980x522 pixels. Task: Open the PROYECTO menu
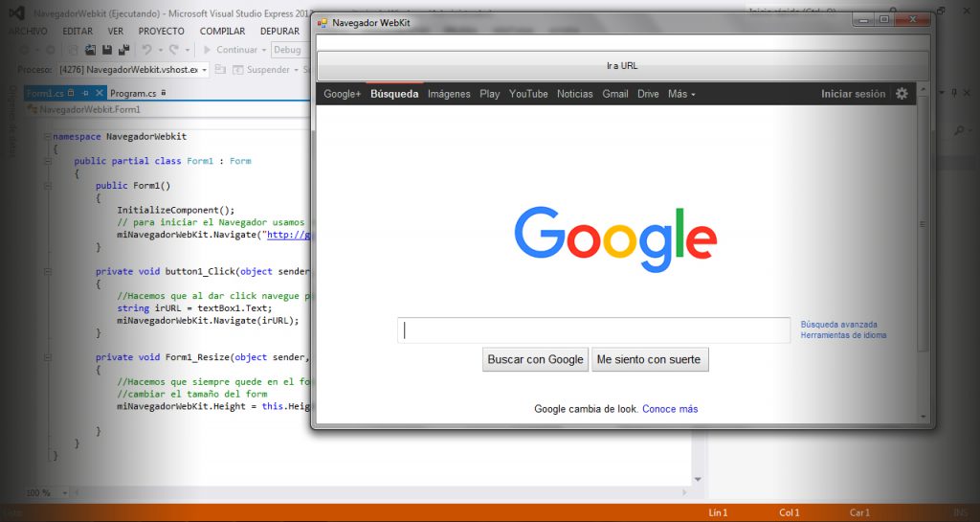161,32
